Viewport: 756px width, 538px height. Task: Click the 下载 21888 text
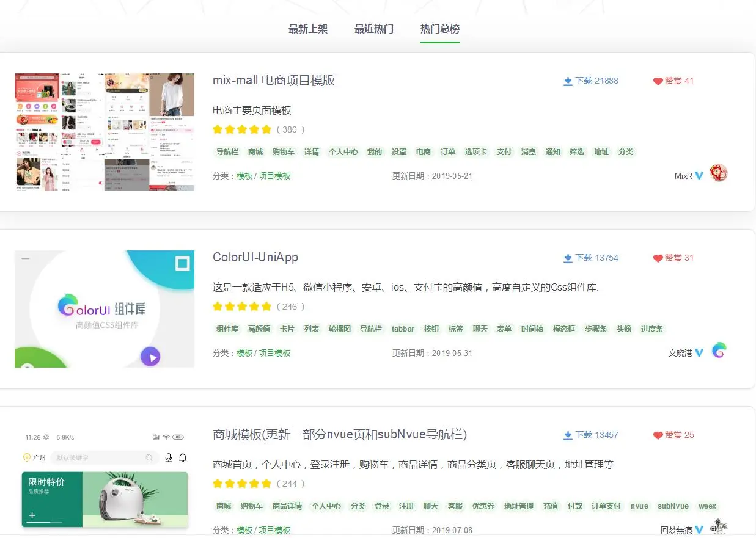[x=597, y=81]
